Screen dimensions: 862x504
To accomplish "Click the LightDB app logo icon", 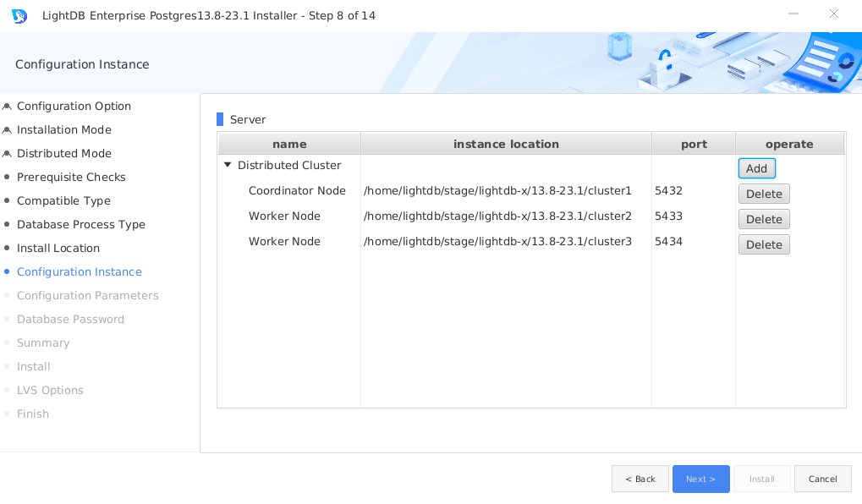I will [19, 16].
